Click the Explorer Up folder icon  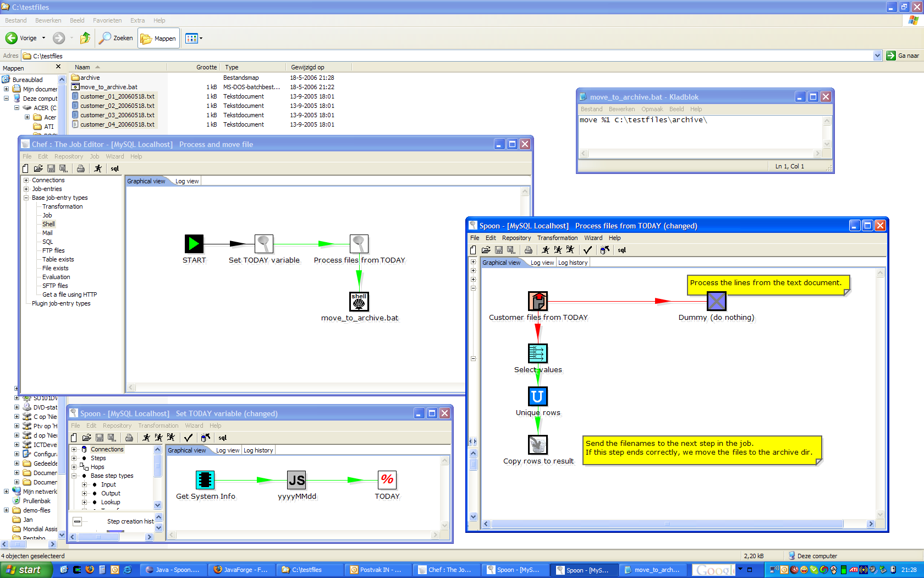point(85,38)
